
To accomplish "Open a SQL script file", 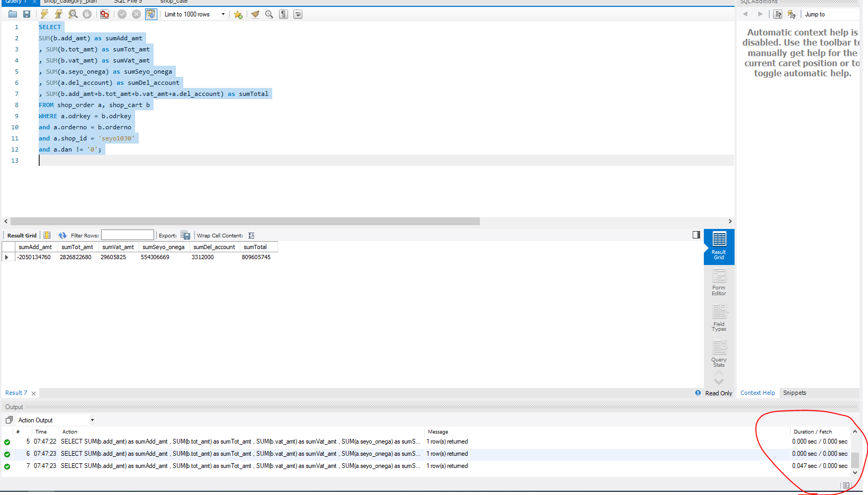I will tap(13, 14).
